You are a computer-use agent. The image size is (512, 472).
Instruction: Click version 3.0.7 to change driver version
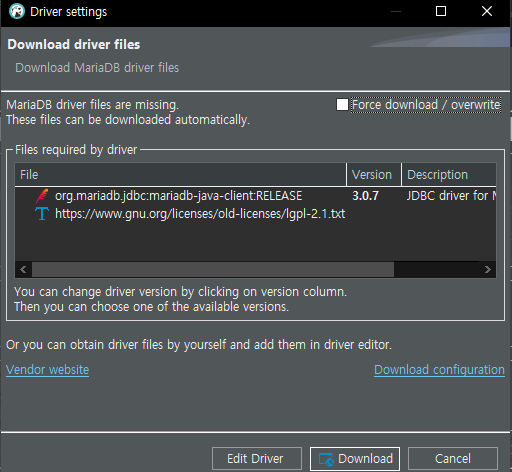365,196
